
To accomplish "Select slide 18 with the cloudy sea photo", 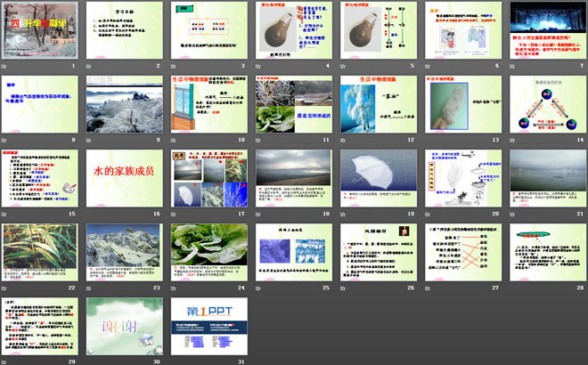I will point(291,178).
